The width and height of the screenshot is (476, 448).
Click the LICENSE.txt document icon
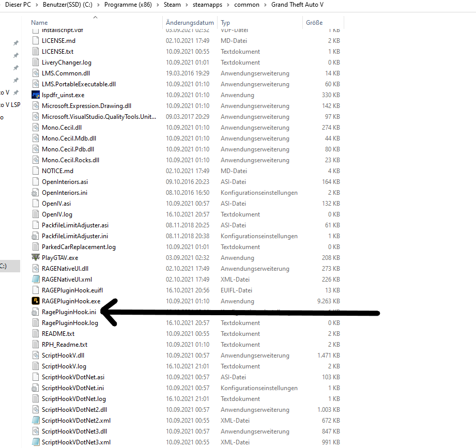[x=36, y=52]
